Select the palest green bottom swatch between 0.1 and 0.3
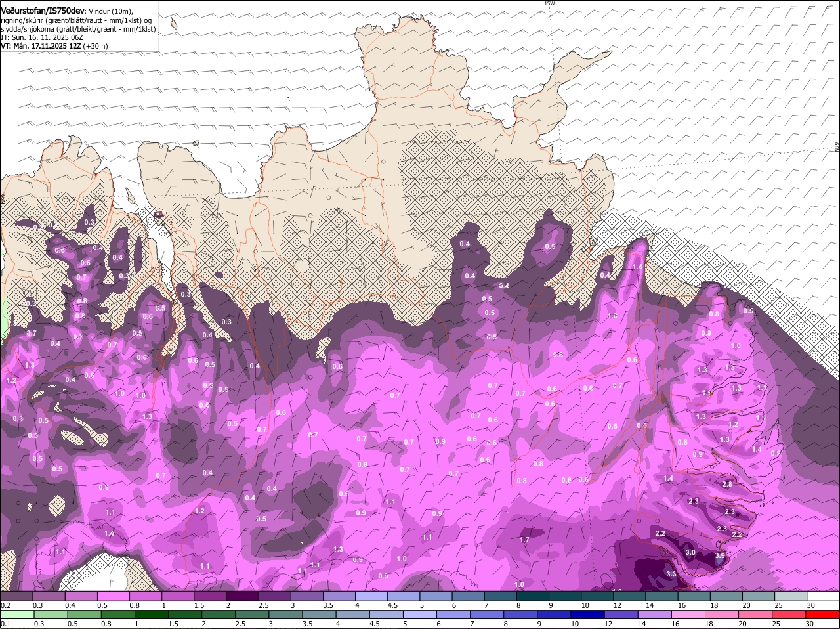The image size is (840, 629). tap(18, 615)
